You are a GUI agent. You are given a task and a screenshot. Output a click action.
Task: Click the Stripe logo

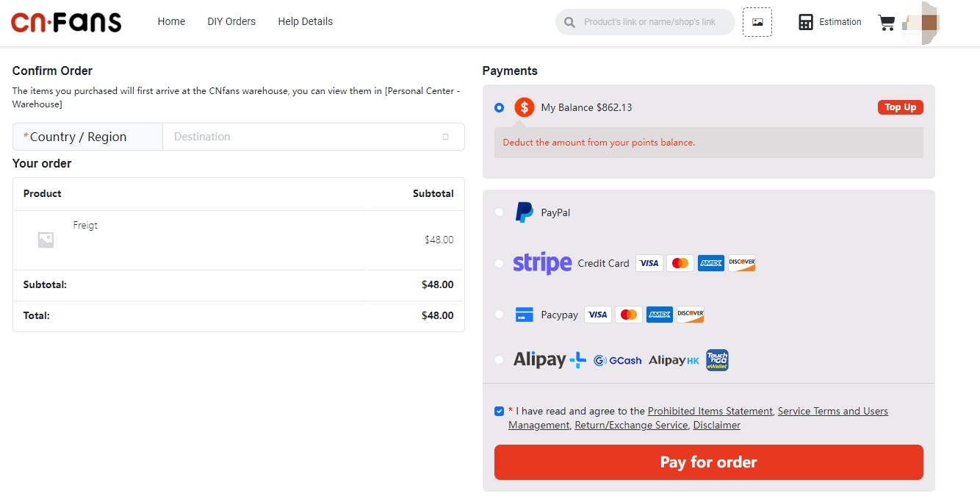click(542, 263)
